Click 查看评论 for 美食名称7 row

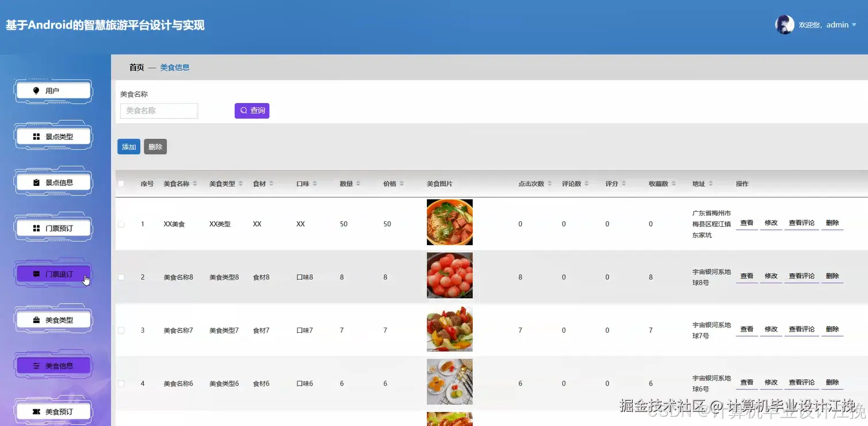point(801,329)
